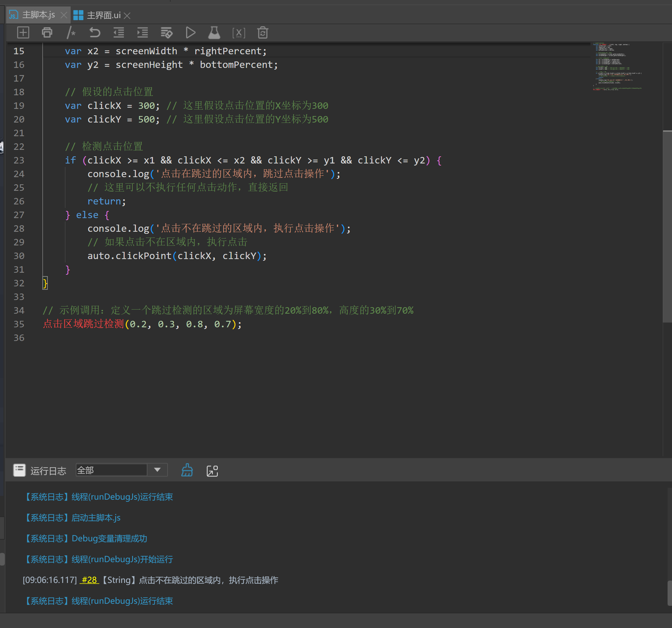Click the 运行日志 label
Image resolution: width=672 pixels, height=628 pixels.
click(x=48, y=471)
